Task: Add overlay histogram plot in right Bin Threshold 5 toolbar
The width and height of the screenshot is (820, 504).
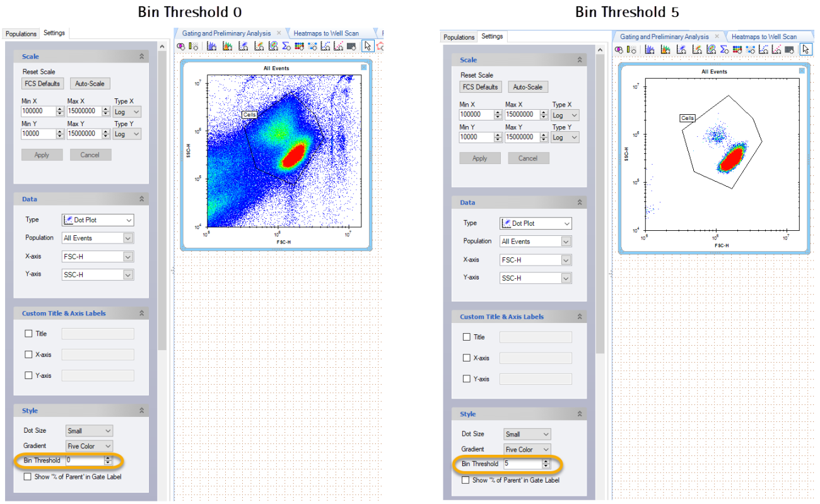Action: coord(665,49)
